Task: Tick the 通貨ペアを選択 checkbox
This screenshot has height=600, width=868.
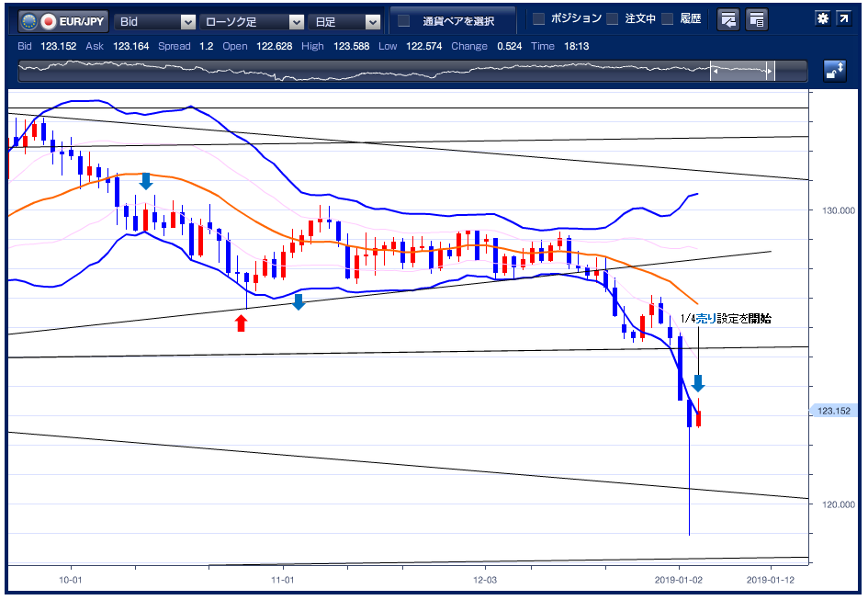Action: [404, 21]
